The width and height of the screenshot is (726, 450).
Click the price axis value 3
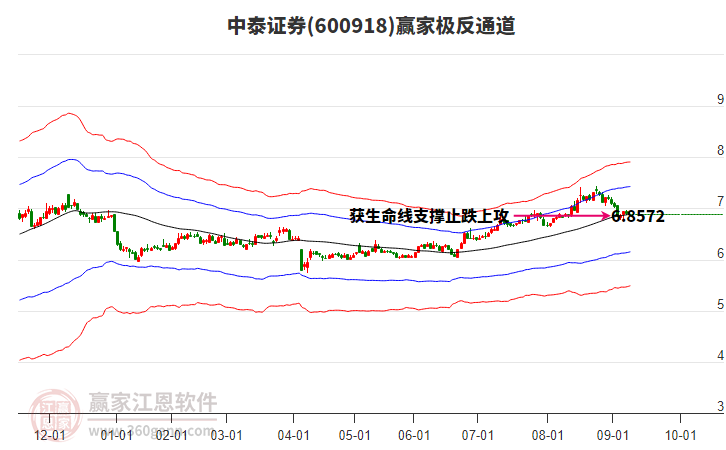[x=720, y=406]
